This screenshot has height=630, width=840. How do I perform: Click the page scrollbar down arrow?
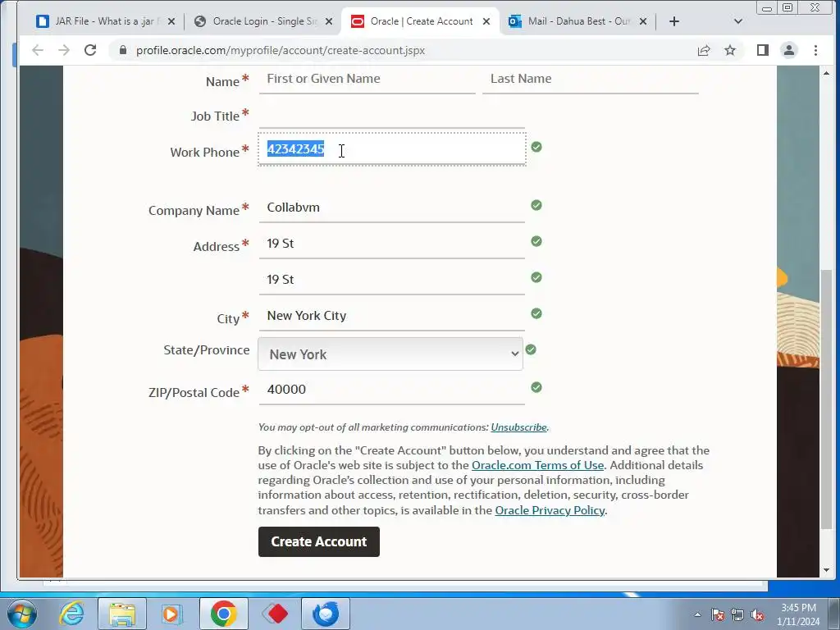pos(826,570)
